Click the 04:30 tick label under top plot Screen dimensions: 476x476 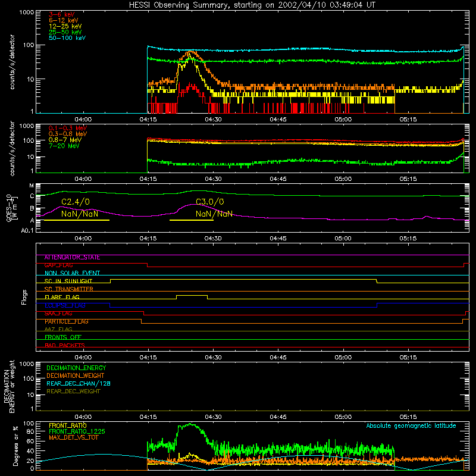pos(213,120)
